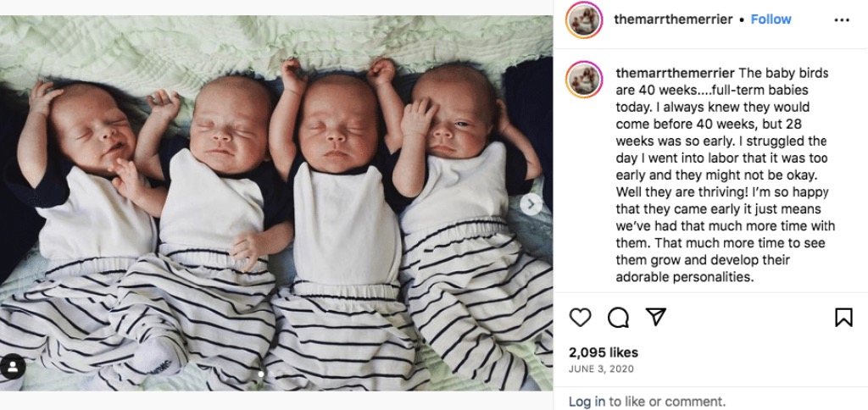868x410 pixels.
Task: Open comments via the speech bubble icon
Action: pyautogui.click(x=618, y=318)
